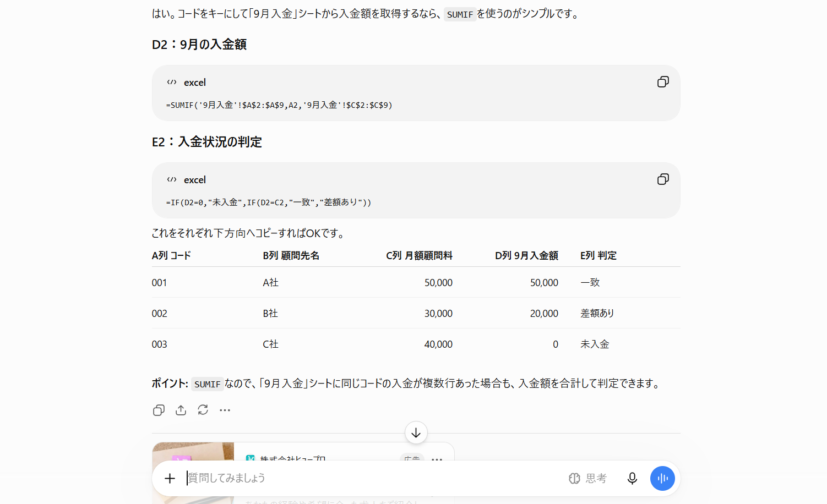Click the D列 9月入金額 column header
The width and height of the screenshot is (827, 504).
[526, 255]
